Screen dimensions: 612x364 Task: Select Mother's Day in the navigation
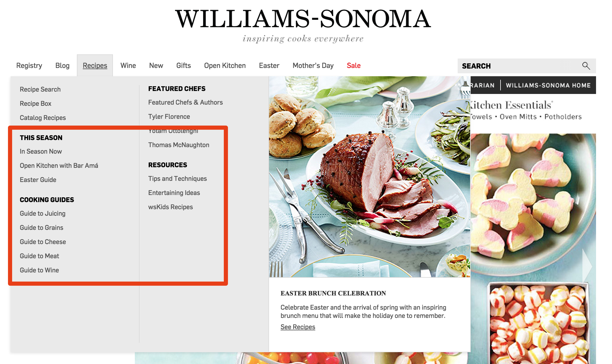tap(313, 66)
